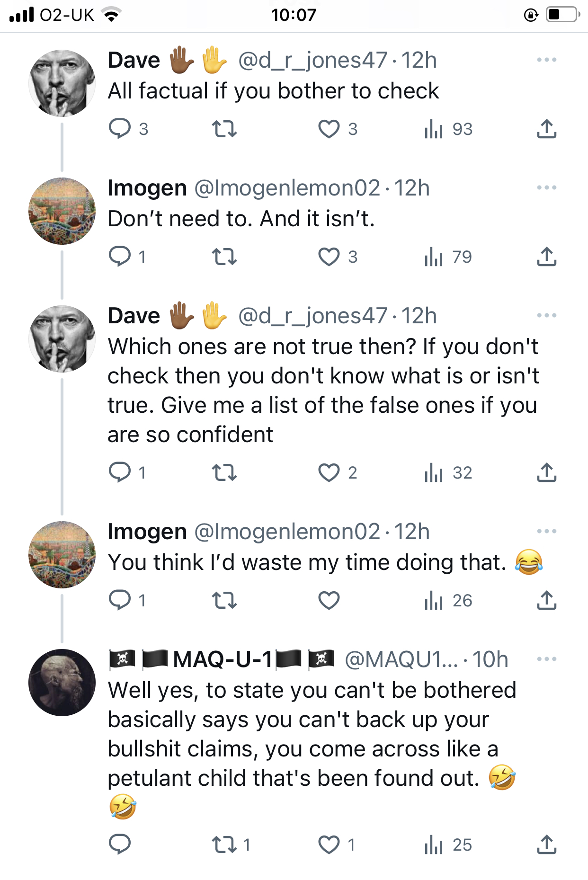Viewport: 588px width, 880px height.
Task: Open Dave's "Which ones are not true" tweet text
Action: [x=323, y=390]
